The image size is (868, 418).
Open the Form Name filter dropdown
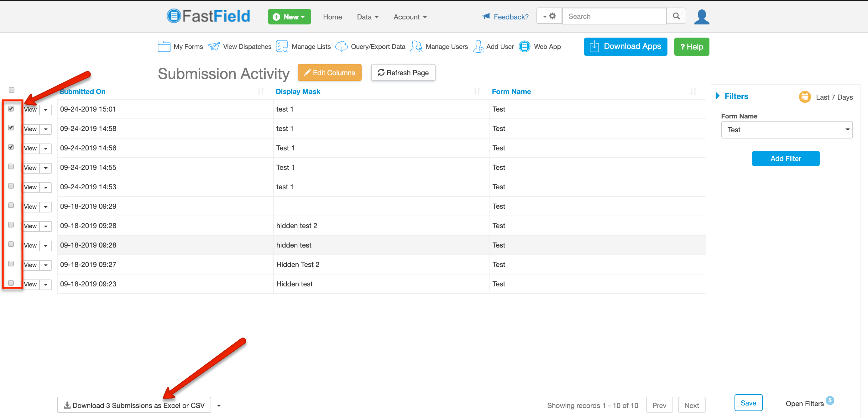(787, 130)
